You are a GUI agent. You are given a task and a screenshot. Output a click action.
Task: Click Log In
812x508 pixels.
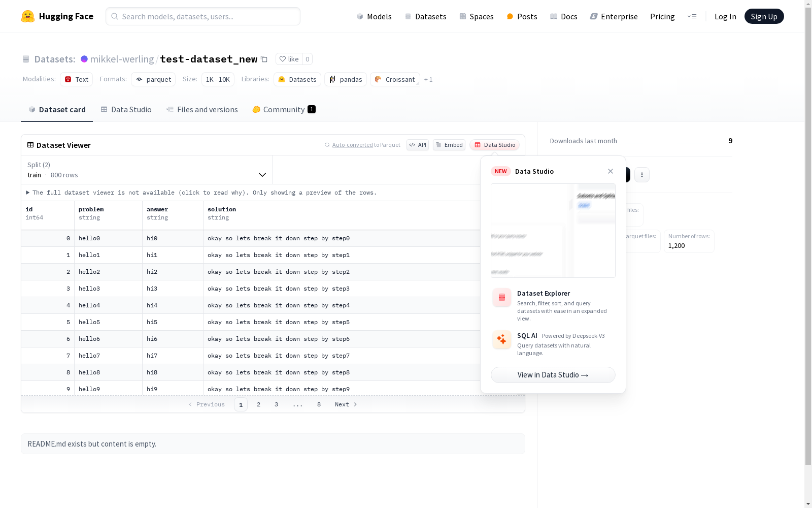tap(725, 16)
